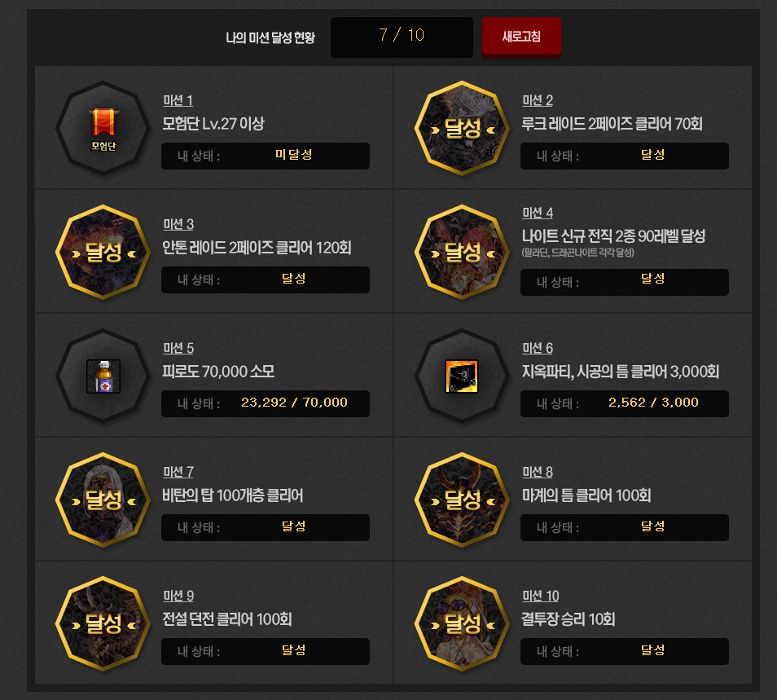Click the red 새로고침 refresh button
The image size is (777, 700).
tap(521, 37)
